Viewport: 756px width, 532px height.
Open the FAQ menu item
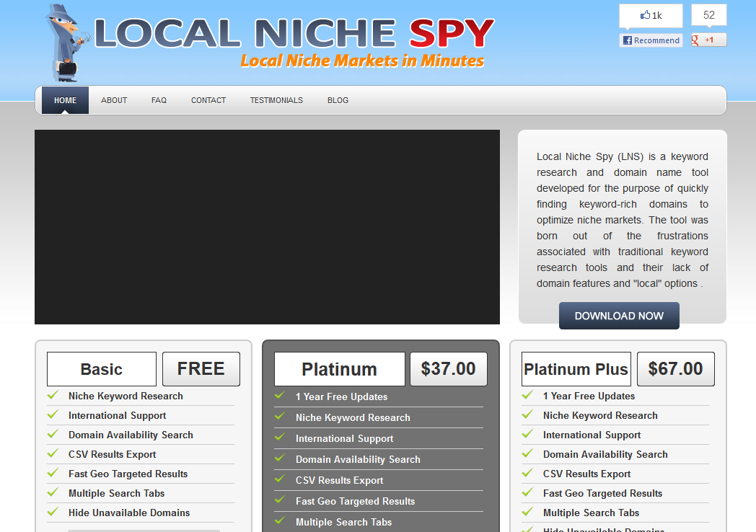[x=159, y=100]
